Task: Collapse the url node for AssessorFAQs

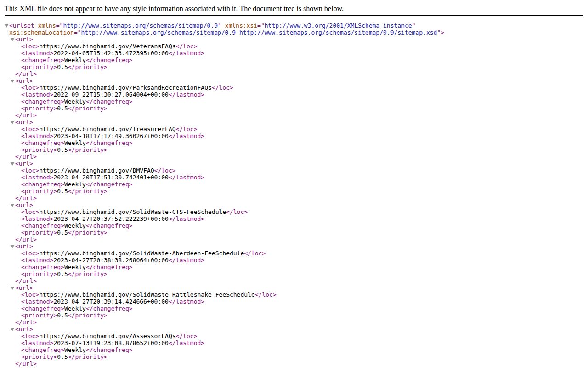Action: tap(12, 329)
